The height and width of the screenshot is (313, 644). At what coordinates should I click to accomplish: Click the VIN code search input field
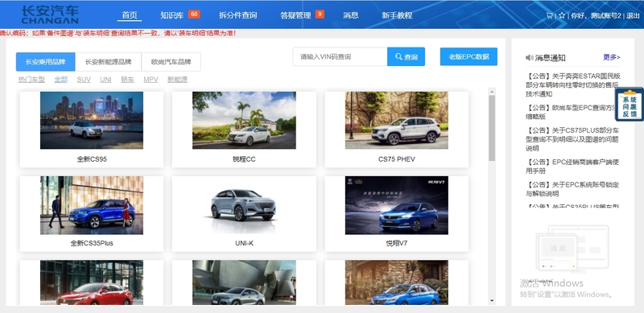(340, 56)
